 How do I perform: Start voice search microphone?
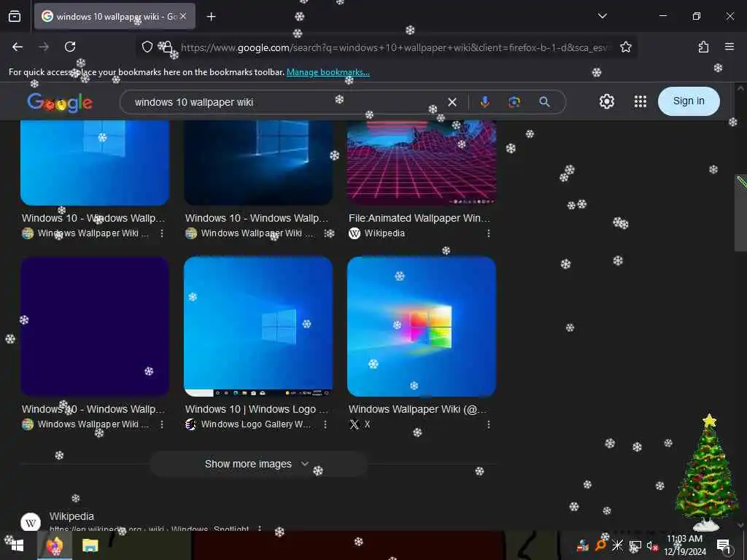pos(484,102)
